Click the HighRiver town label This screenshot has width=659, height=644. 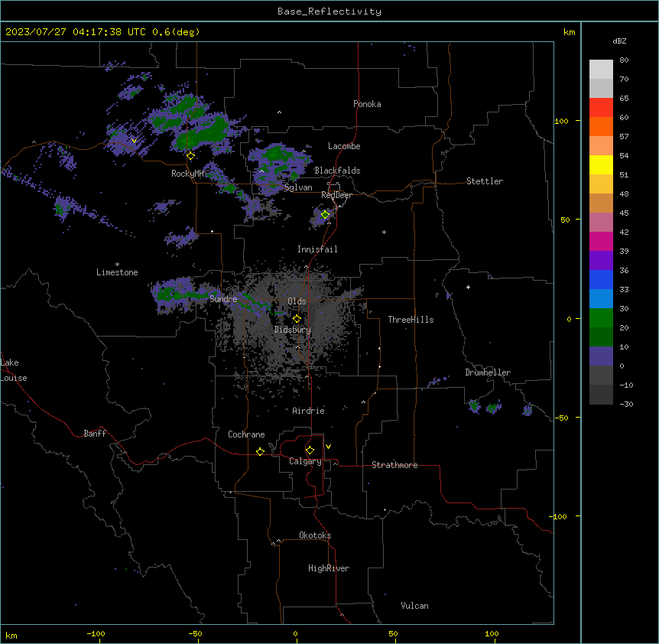[329, 568]
